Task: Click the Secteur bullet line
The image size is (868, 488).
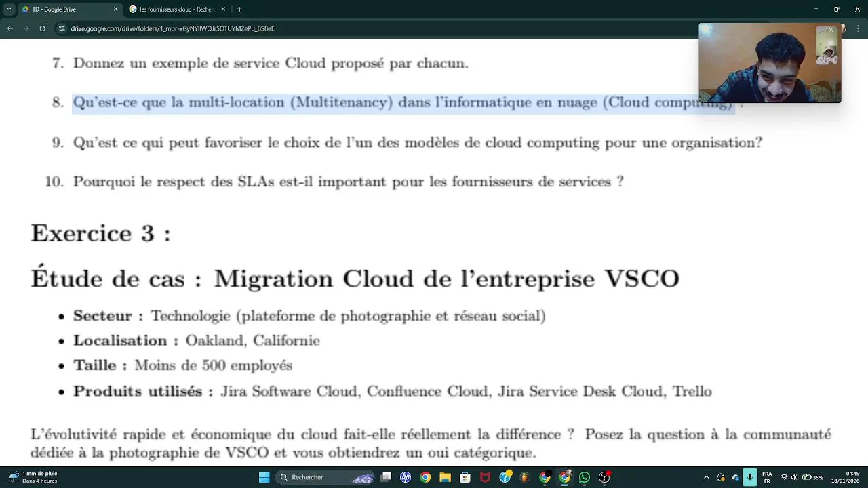Action: [x=309, y=316]
